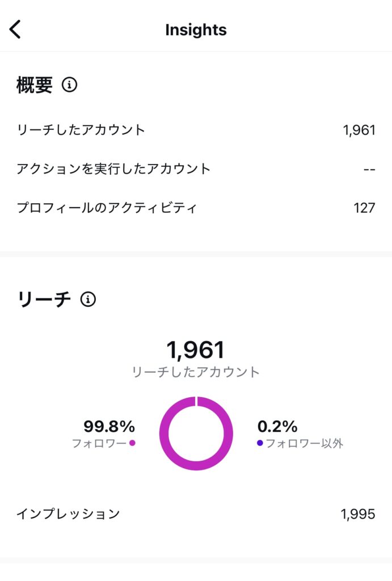Open the info icon beside リーチ
The height and width of the screenshot is (581, 392).
pos(88,299)
